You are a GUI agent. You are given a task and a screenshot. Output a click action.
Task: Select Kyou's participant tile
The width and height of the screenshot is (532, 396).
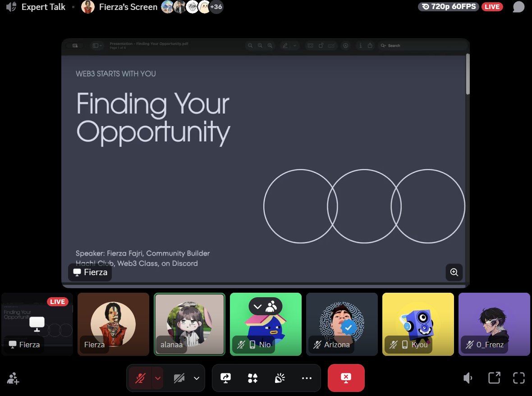[418, 324]
